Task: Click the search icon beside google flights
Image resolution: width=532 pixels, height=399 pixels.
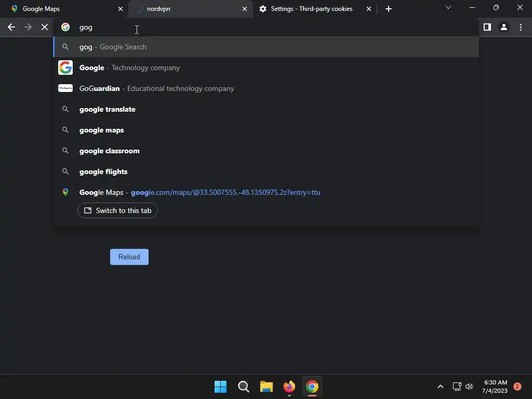Action: pyautogui.click(x=65, y=171)
